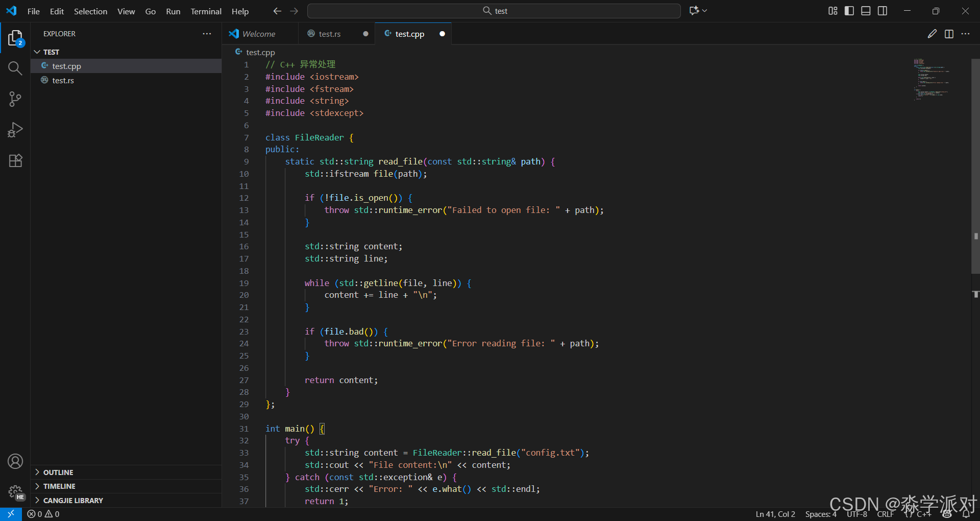Viewport: 980px width, 521px height.
Task: Click line number 31 in the gutter
Action: click(244, 429)
